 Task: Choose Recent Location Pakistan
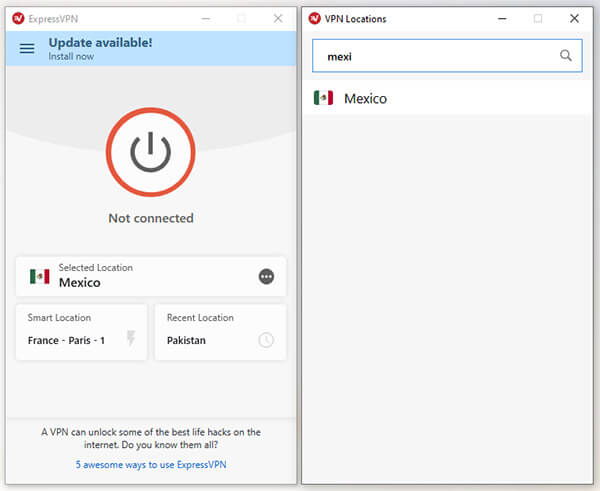point(220,332)
